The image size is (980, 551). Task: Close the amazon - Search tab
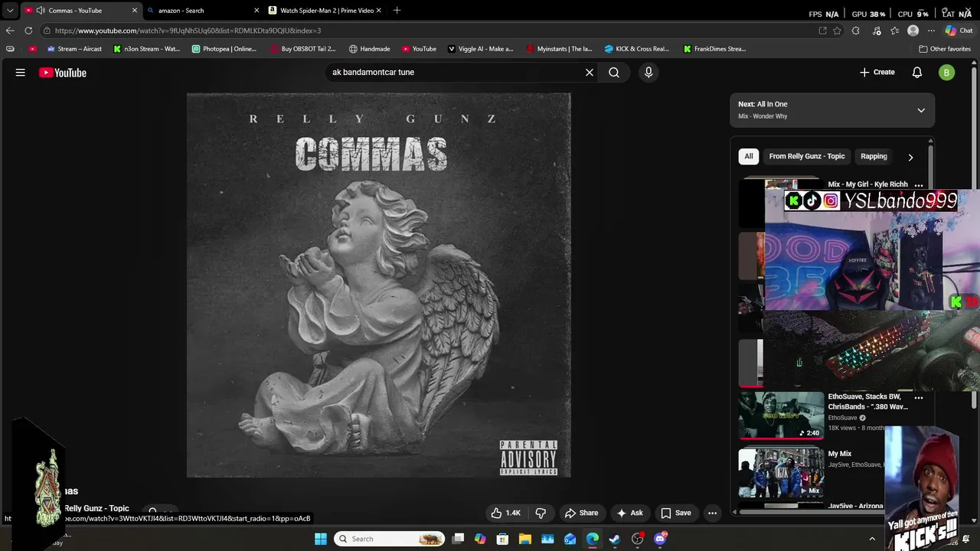click(x=256, y=11)
